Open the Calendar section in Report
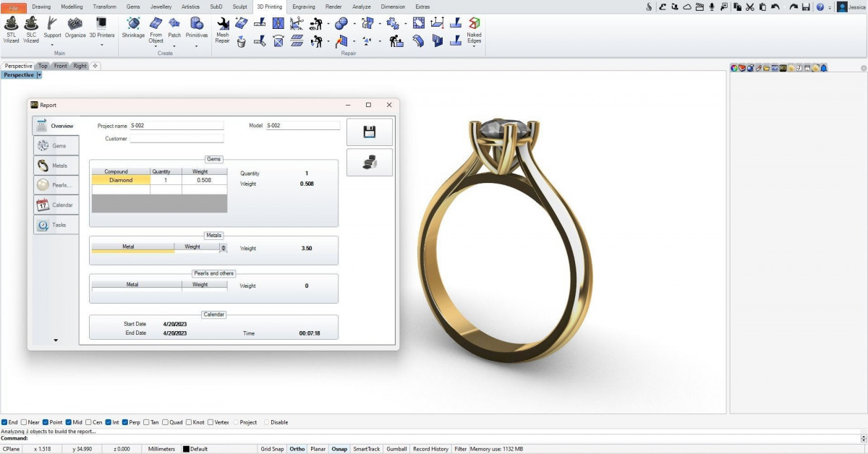This screenshot has width=868, height=454. (56, 205)
